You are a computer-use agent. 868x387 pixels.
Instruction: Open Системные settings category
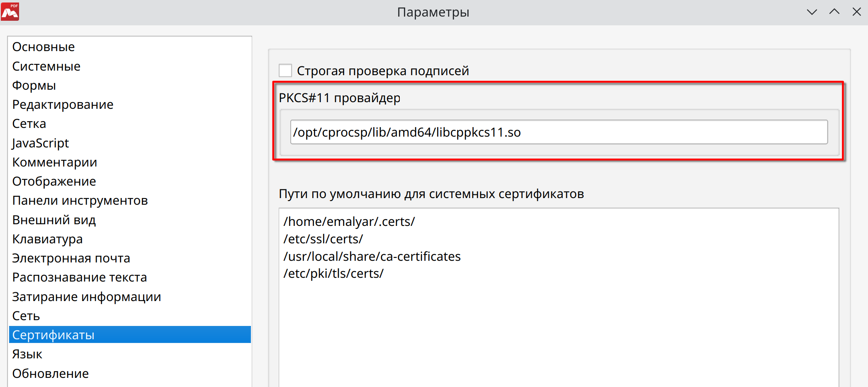(130, 66)
